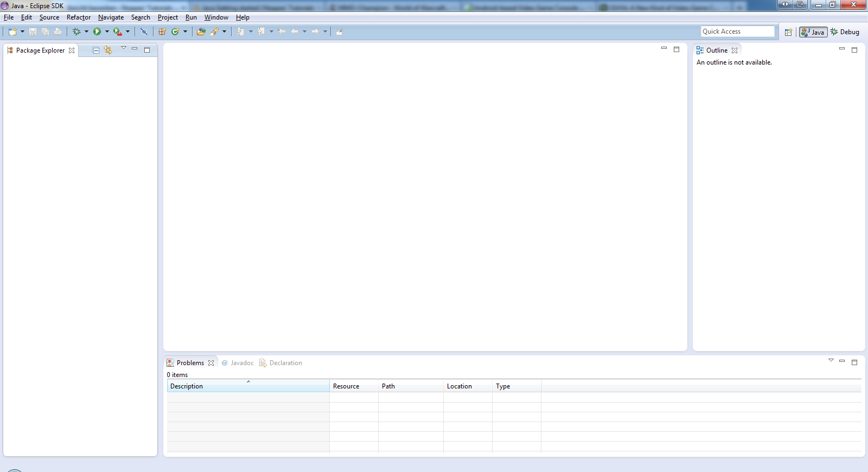This screenshot has width=868, height=472.
Task: Switch to the Javadoc tab
Action: 238,363
